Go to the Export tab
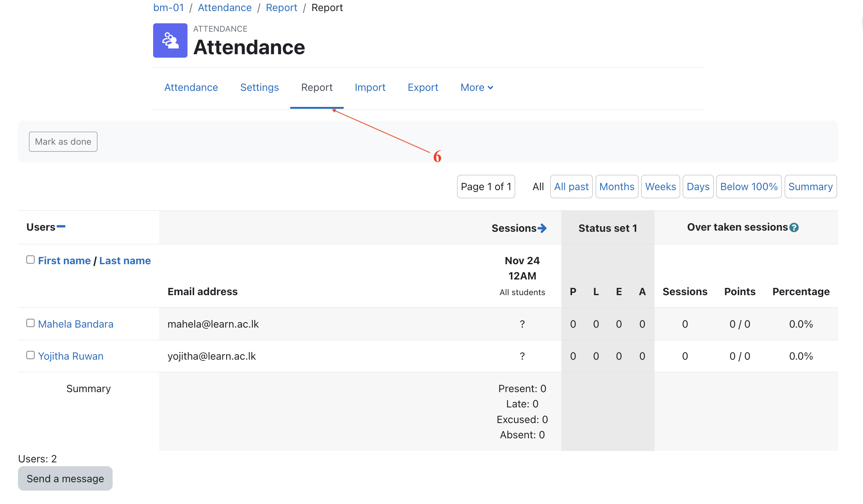This screenshot has height=504, width=863. (x=423, y=87)
